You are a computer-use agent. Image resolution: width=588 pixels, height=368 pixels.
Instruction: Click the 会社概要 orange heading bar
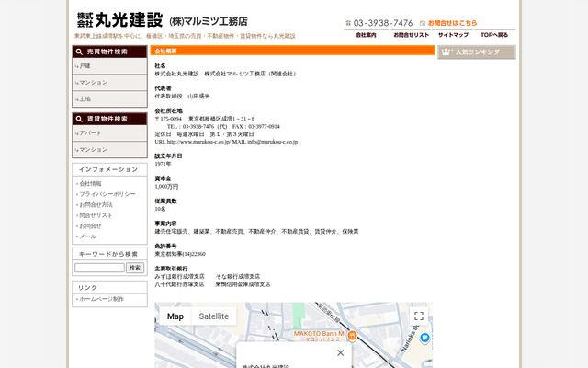pyautogui.click(x=292, y=51)
